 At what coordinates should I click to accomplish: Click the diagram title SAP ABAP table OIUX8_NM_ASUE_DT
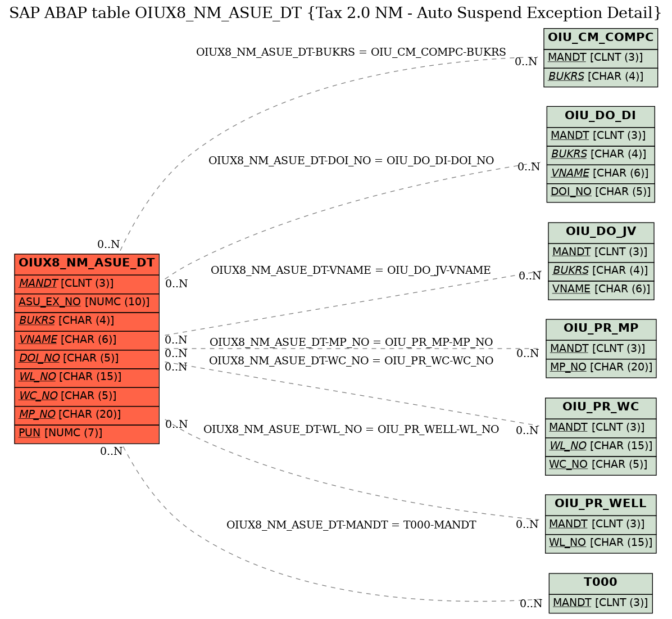(335, 13)
